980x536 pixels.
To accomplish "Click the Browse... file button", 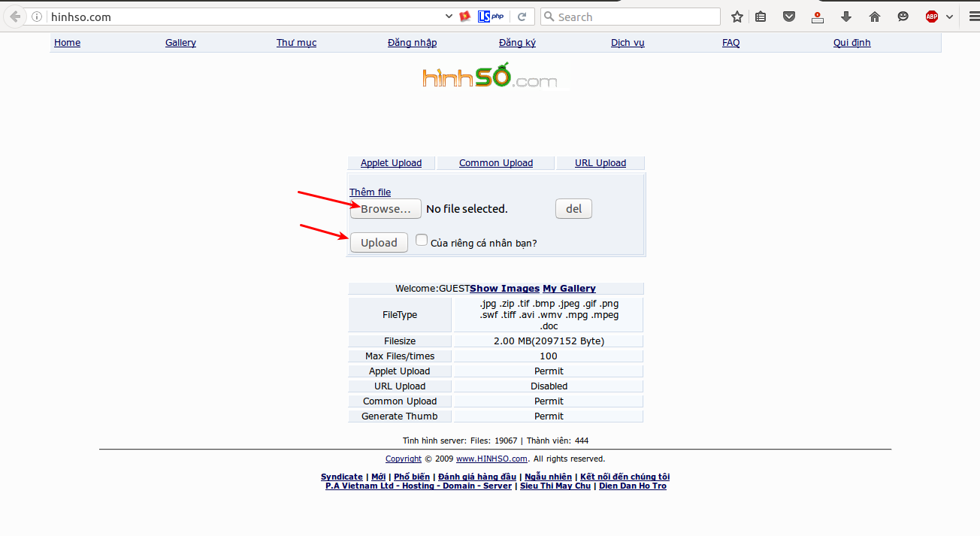I will tap(386, 209).
